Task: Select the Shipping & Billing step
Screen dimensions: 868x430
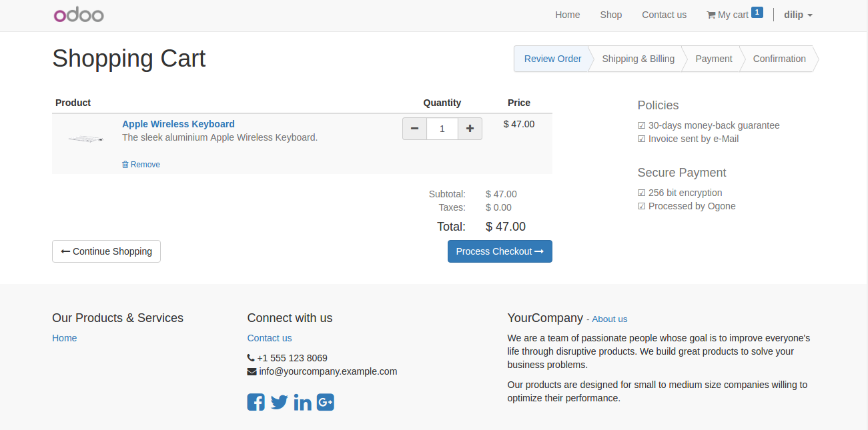Action: 638,59
